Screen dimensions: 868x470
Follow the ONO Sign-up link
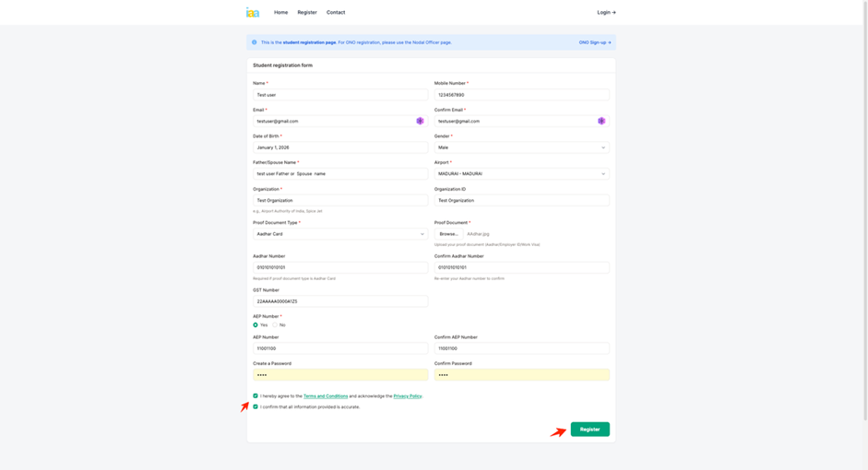click(x=594, y=42)
